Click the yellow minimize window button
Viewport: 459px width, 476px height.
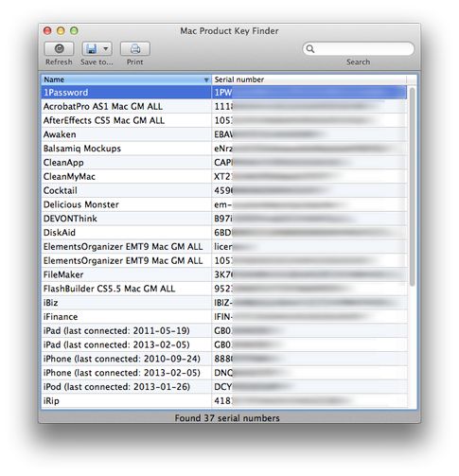pos(61,30)
